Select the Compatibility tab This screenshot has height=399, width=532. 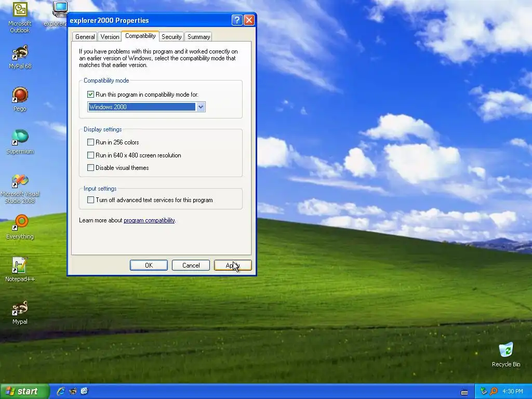pyautogui.click(x=140, y=36)
